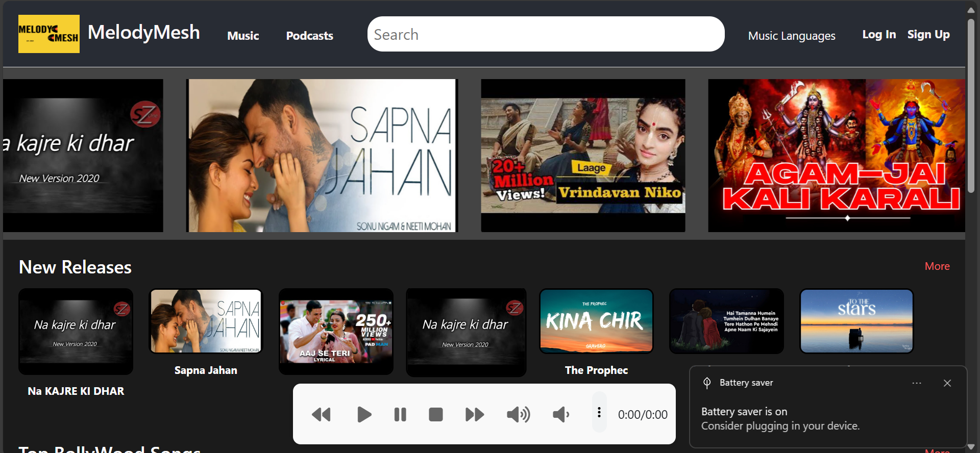Screen dimensions: 980x453
Task: Click the rewind button in player
Action: [x=321, y=415]
